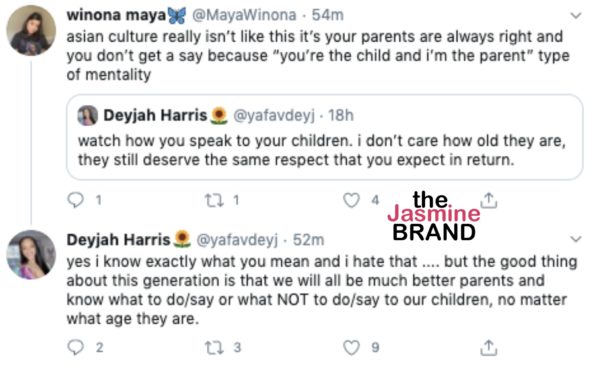Image resolution: width=595 pixels, height=368 pixels.
Task: Open quoted tweet's small Deyjah avatar
Action: pyautogui.click(x=88, y=115)
